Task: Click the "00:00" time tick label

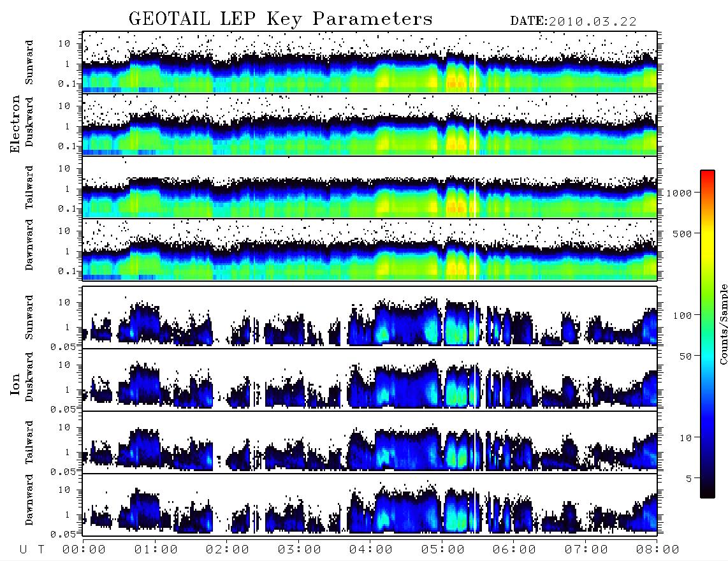Action: (84, 550)
